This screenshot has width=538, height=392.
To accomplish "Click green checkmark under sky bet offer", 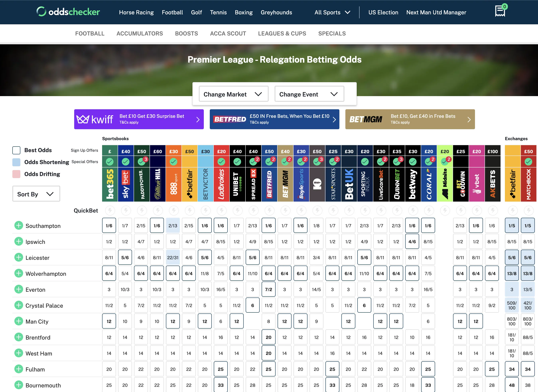I will (126, 162).
